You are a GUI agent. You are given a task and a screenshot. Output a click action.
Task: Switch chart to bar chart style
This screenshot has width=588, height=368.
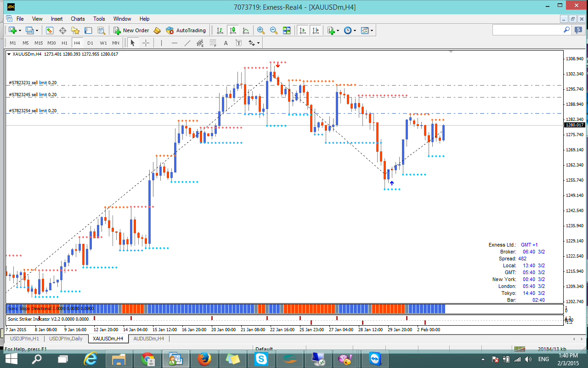point(220,30)
